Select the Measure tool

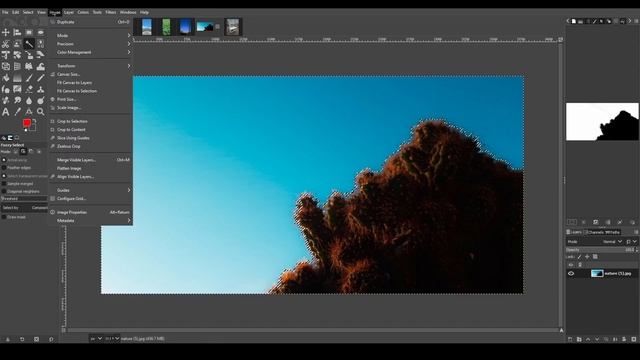point(29,112)
